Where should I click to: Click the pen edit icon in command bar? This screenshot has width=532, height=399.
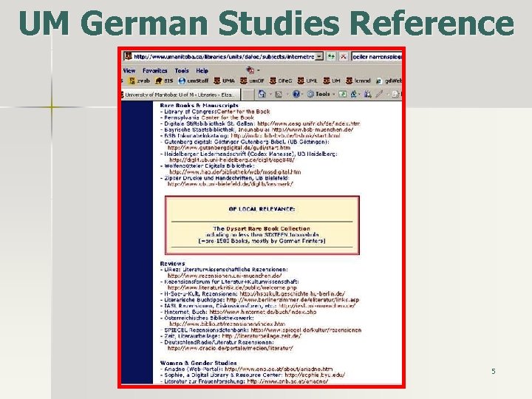[x=379, y=95]
